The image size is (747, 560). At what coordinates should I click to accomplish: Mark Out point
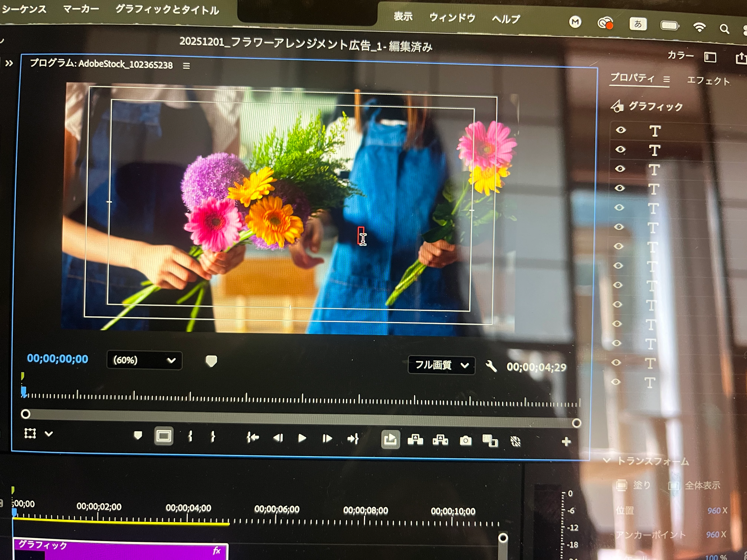coord(213,437)
